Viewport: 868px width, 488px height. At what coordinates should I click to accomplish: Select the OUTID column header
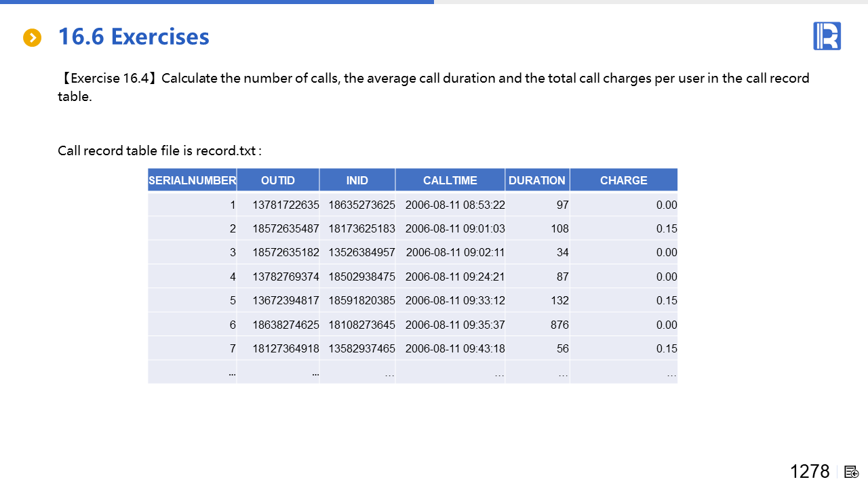pyautogui.click(x=278, y=180)
